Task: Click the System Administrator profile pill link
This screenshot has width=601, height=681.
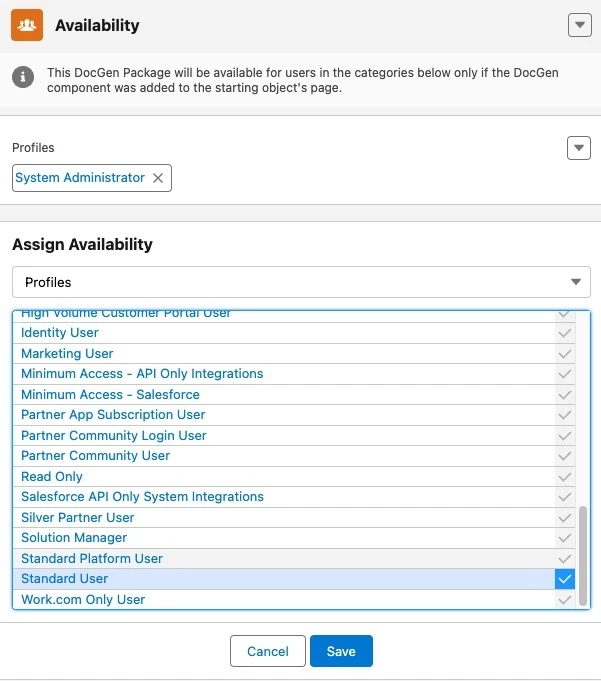Action: click(80, 178)
